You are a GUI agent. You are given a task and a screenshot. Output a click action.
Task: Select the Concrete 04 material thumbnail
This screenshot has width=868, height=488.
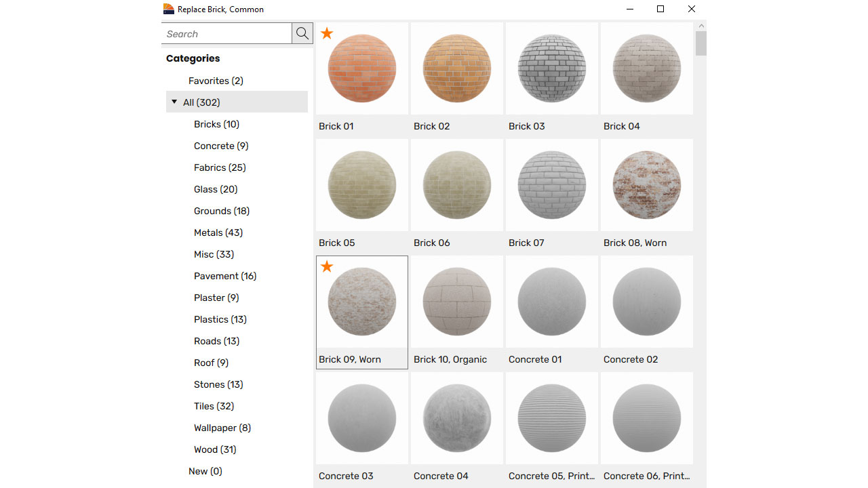click(457, 418)
